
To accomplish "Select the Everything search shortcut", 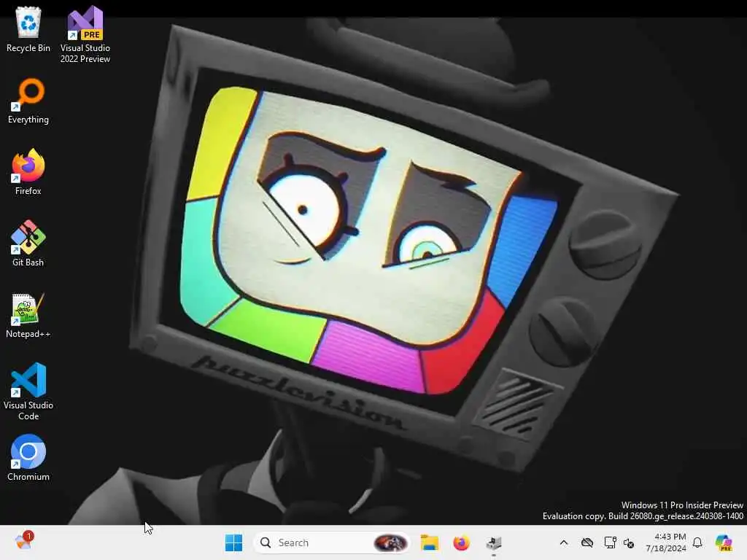I will pyautogui.click(x=28, y=101).
